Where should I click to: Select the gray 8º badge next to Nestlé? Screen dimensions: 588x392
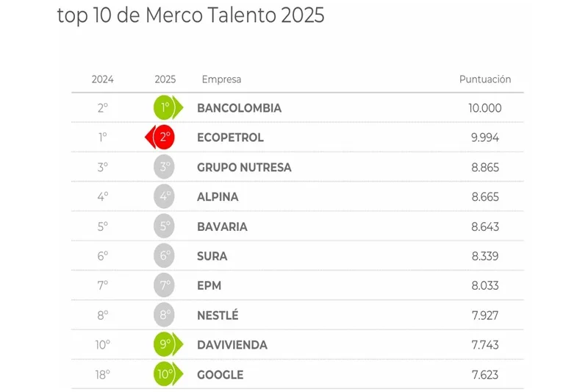pyautogui.click(x=165, y=316)
